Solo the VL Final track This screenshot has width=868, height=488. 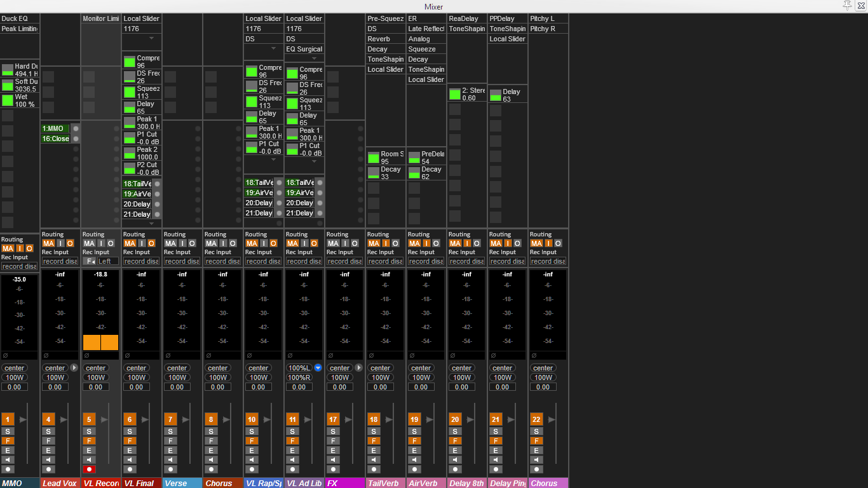130,431
